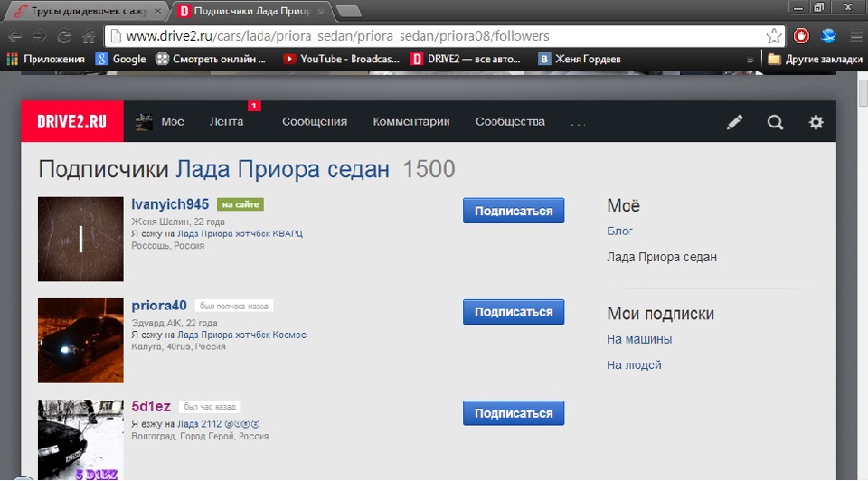868x481 pixels.
Task: Click the vertical page scrollbar thumb
Action: [x=863, y=93]
